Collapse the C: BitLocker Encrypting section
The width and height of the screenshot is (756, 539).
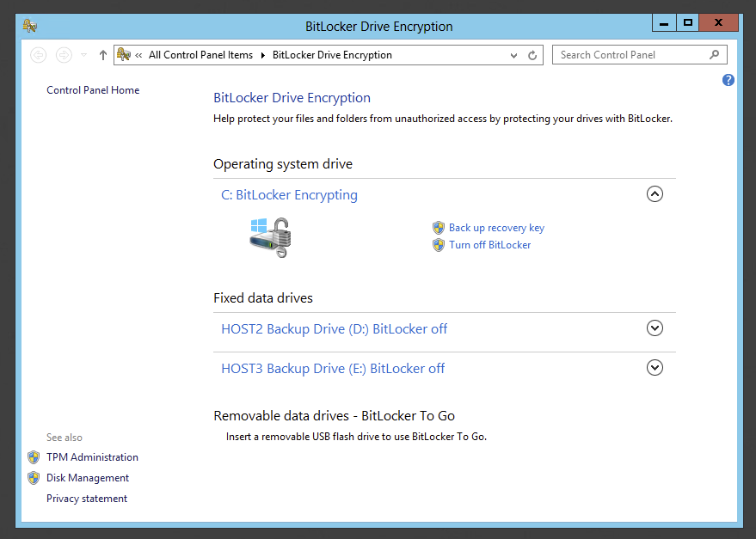coord(655,194)
